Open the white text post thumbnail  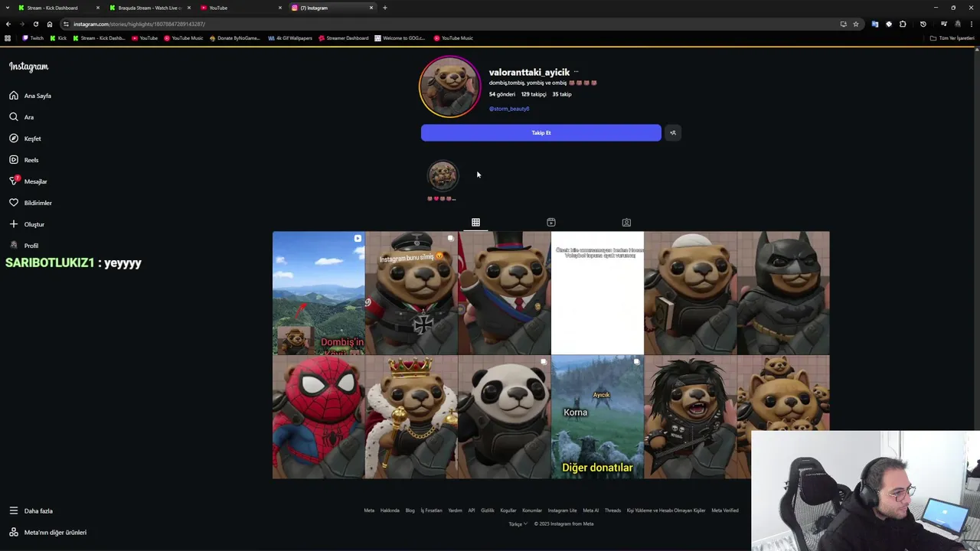pyautogui.click(x=597, y=293)
